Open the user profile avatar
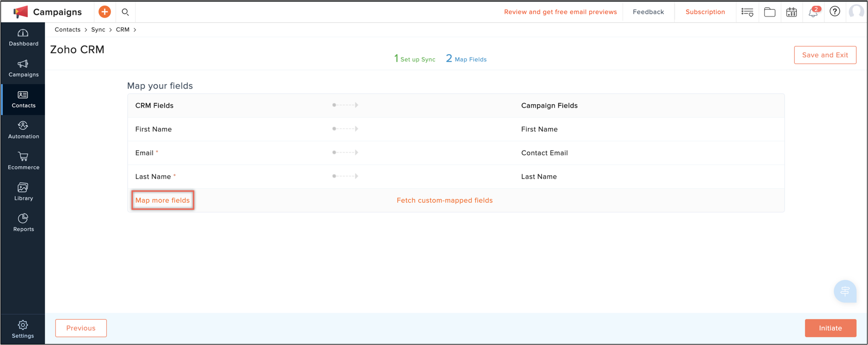The image size is (868, 345). (x=857, y=11)
